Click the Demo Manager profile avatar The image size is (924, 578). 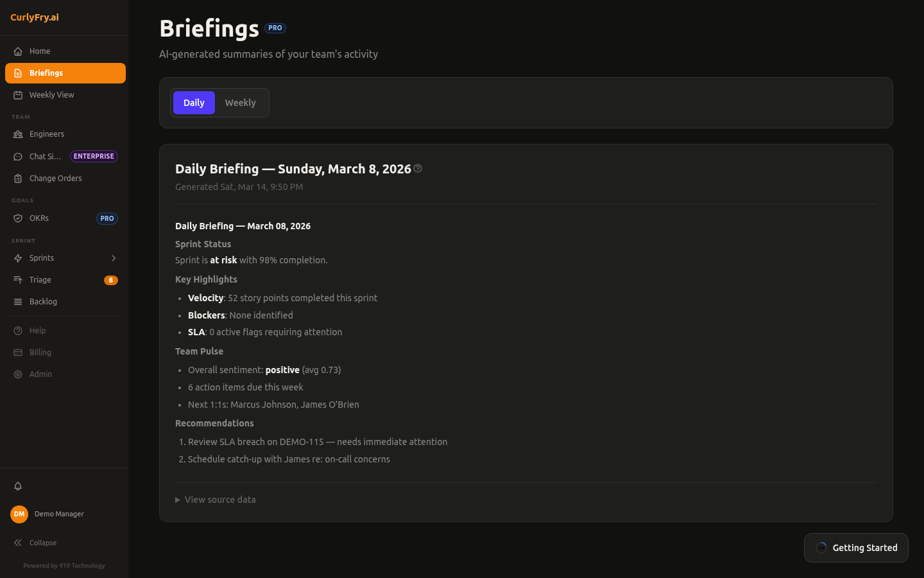[19, 514]
